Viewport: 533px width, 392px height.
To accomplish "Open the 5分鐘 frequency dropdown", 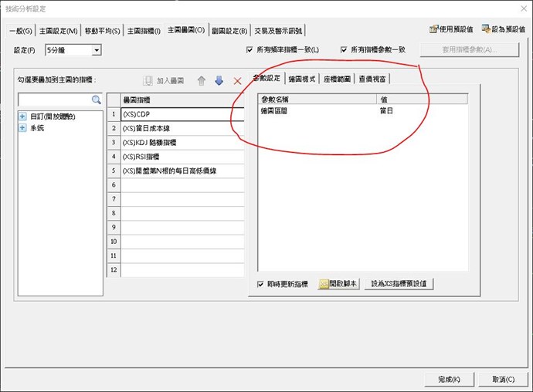I will click(x=97, y=50).
